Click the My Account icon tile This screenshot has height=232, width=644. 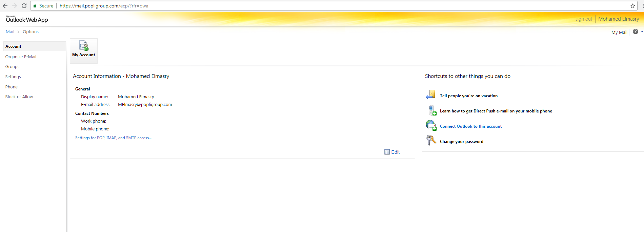(84, 50)
